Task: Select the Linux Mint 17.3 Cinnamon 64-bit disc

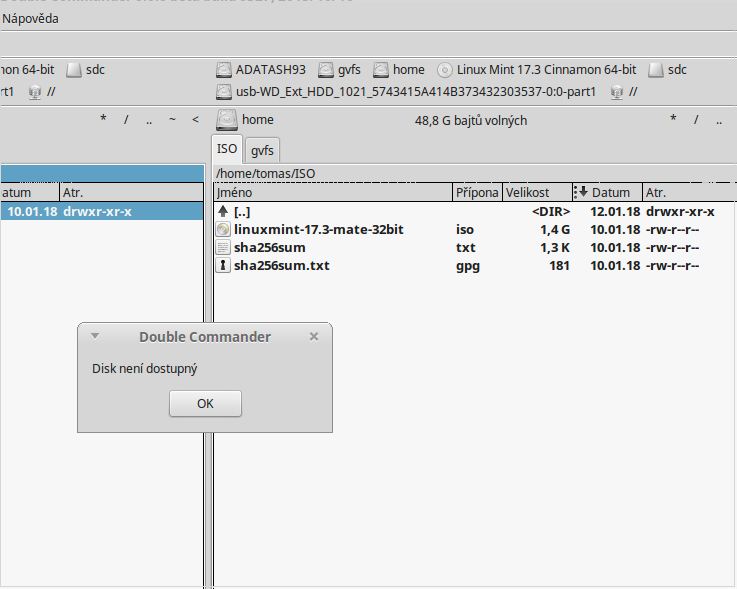Action: pos(536,70)
